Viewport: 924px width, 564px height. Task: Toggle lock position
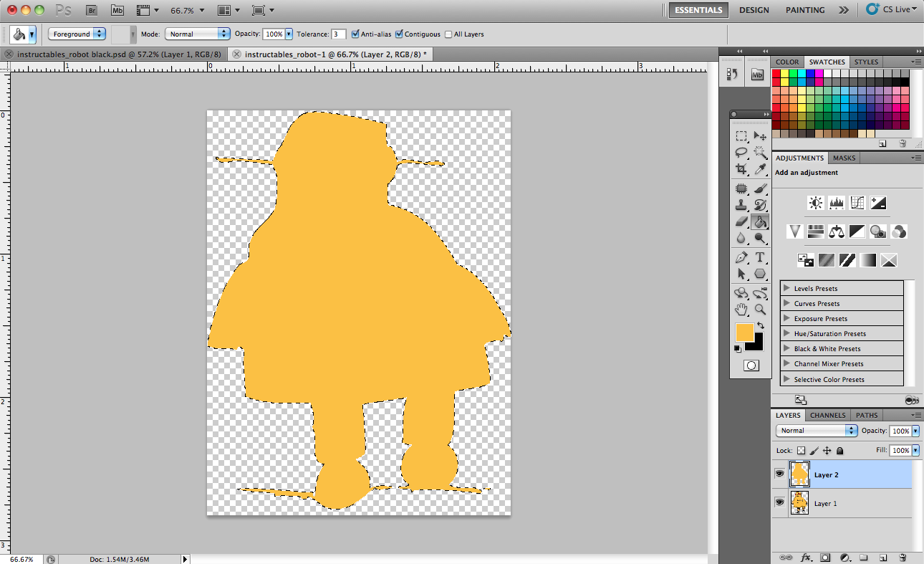tap(827, 451)
